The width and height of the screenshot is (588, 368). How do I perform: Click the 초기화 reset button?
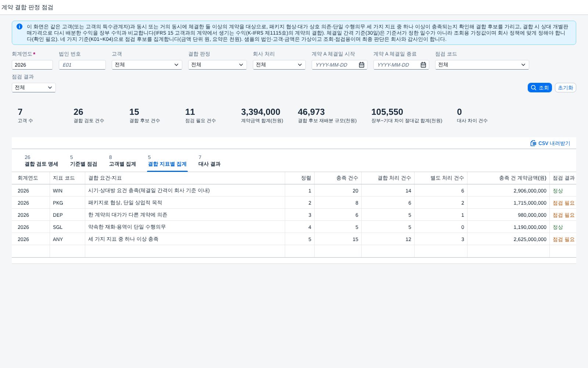(565, 88)
